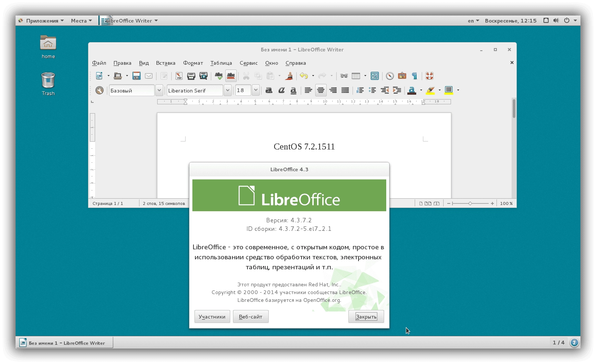Open the home folder desktop icon
This screenshot has width=596, height=364.
[x=48, y=47]
